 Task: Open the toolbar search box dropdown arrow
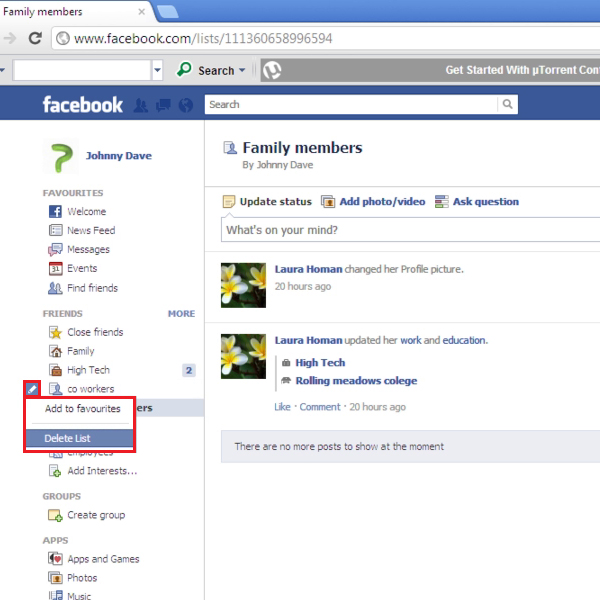point(157,70)
